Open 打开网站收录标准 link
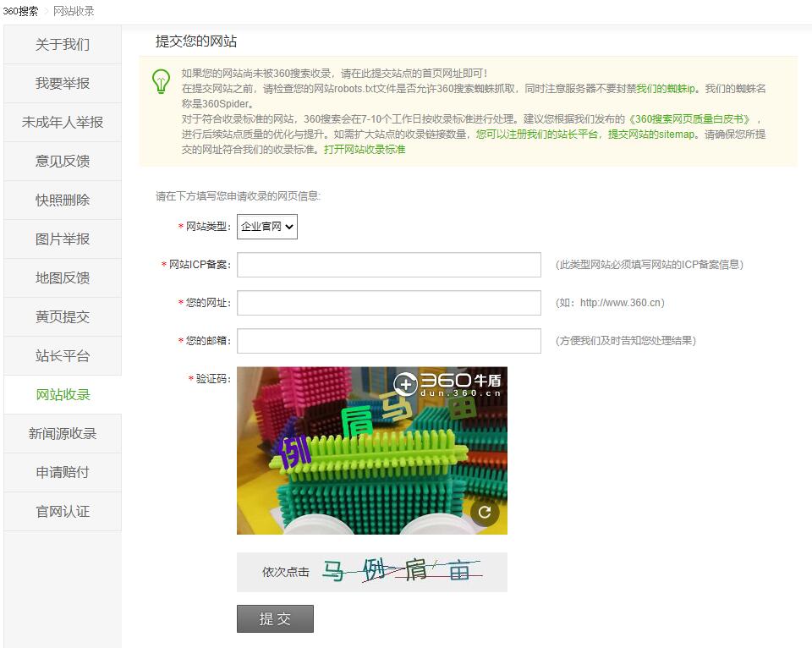This screenshot has height=648, width=812. click(365, 150)
